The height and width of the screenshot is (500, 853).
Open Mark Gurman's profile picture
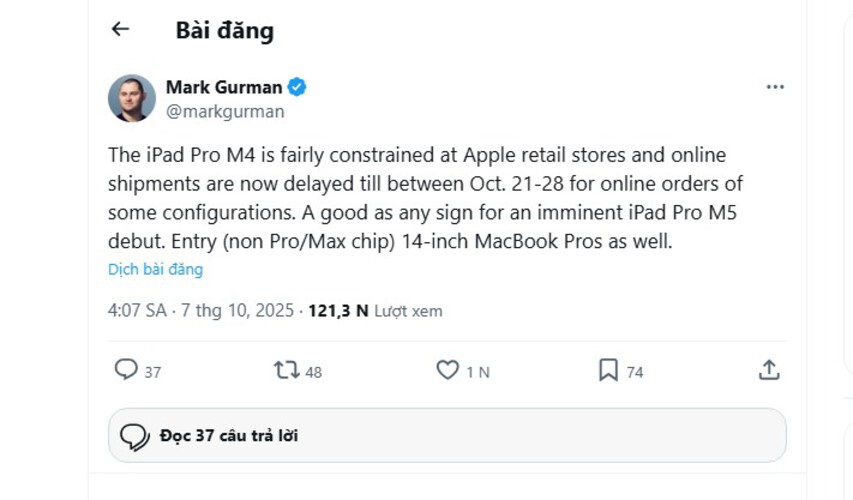click(132, 98)
